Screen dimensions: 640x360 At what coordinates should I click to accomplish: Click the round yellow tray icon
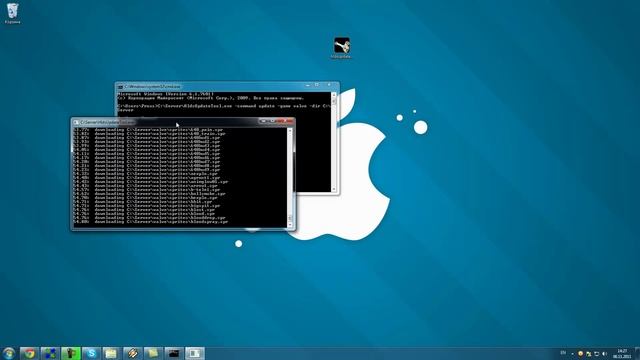pos(580,353)
